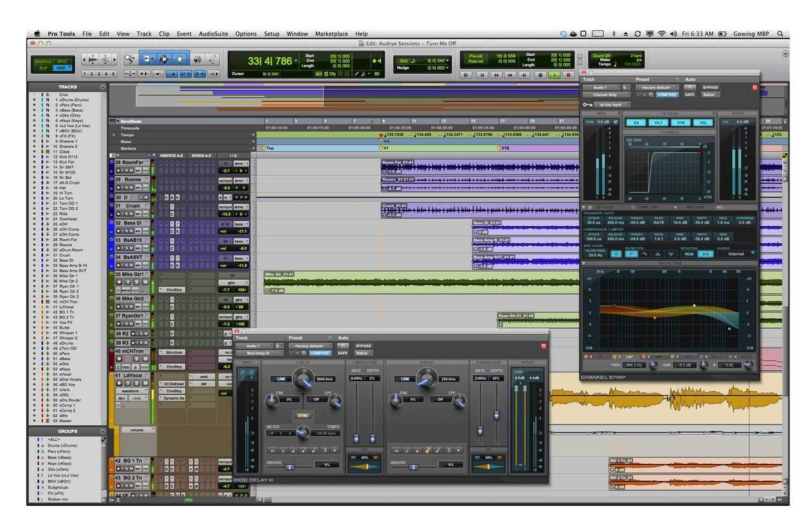Select the Scrubber tool
This screenshot has width=804, height=532.
[x=198, y=58]
